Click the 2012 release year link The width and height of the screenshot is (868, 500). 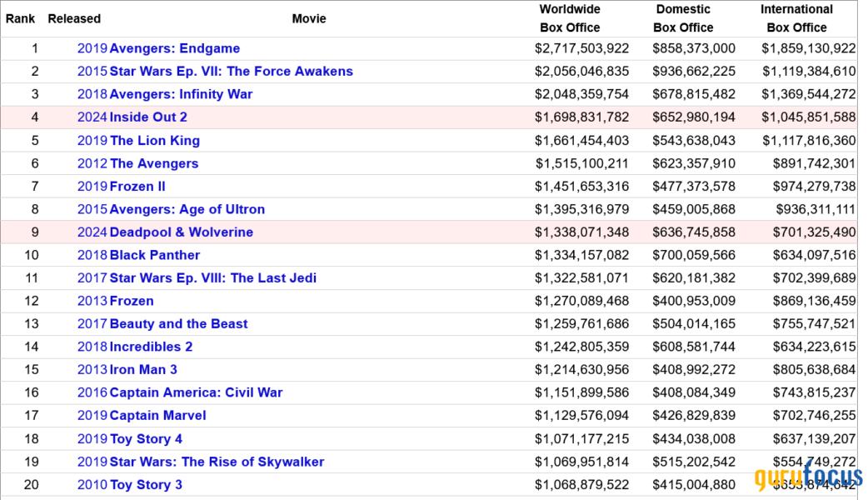pyautogui.click(x=92, y=163)
